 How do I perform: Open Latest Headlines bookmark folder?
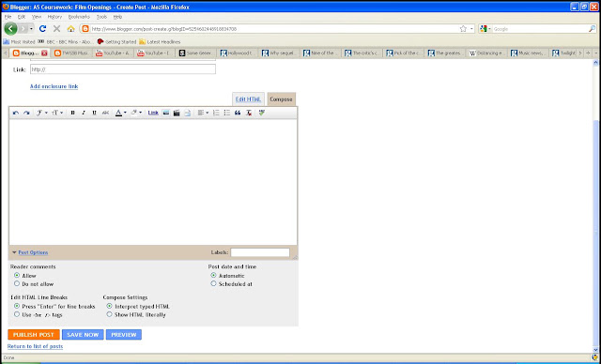[160, 41]
